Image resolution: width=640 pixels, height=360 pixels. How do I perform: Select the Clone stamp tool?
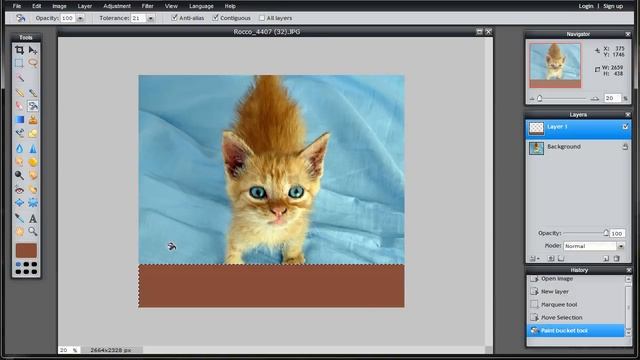[33, 120]
